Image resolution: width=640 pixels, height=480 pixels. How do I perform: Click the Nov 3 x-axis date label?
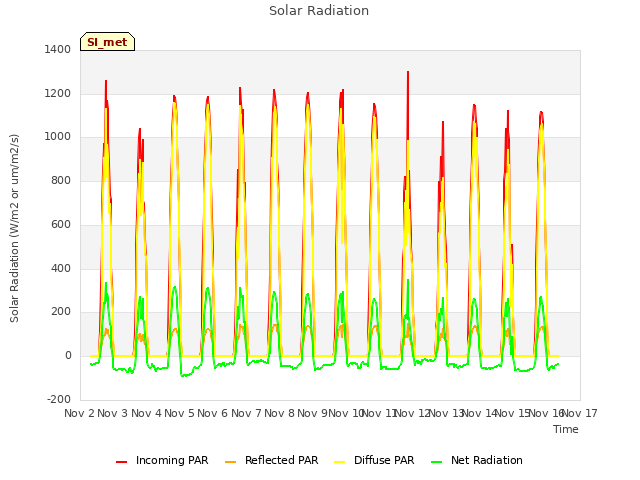coord(113,413)
